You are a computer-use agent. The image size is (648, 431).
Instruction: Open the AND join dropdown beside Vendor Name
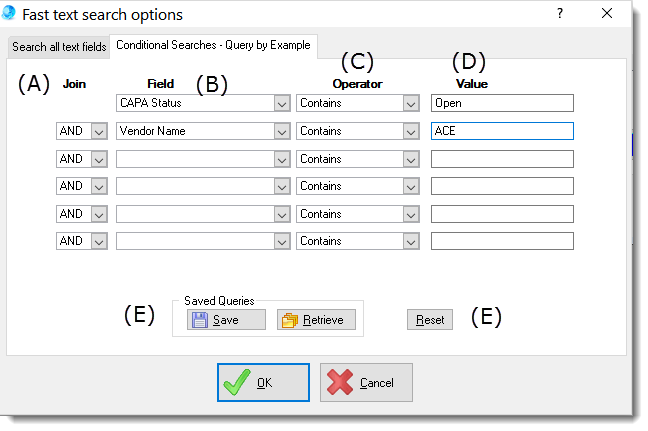point(98,131)
